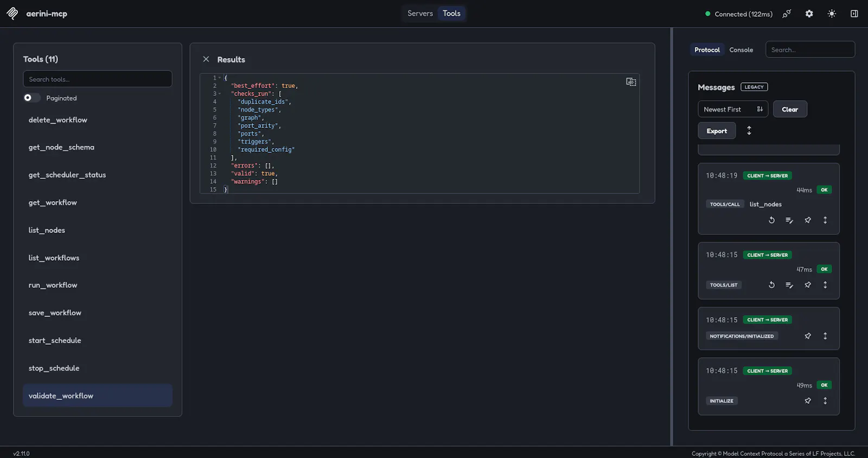Click the "required_config" entry in the results

click(x=266, y=150)
